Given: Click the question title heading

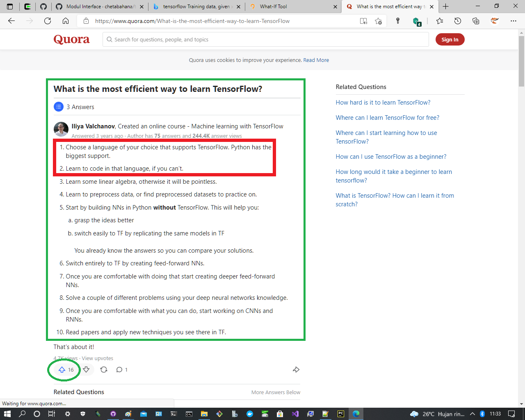Looking at the screenshot, I should pyautogui.click(x=158, y=89).
